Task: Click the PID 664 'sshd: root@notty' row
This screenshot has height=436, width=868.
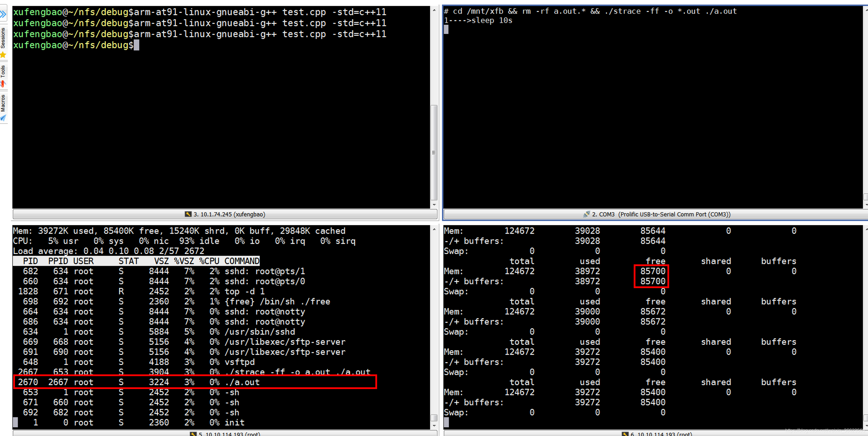Action: (161, 312)
